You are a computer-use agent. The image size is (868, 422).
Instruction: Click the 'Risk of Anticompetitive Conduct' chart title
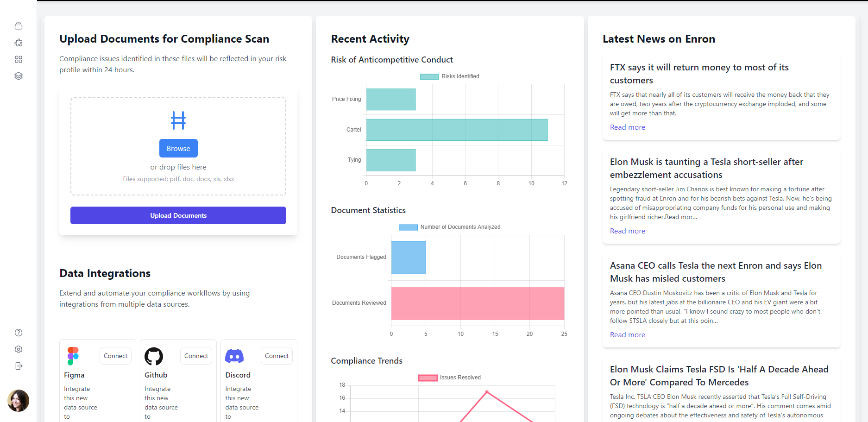392,60
